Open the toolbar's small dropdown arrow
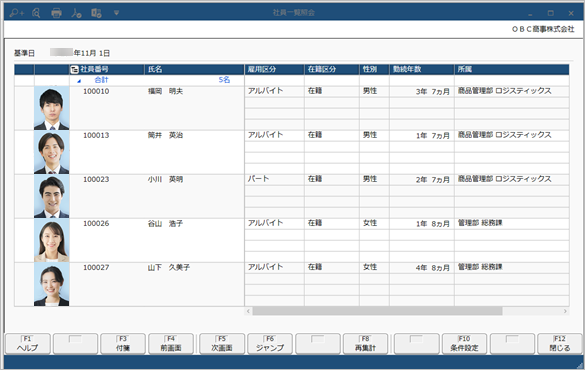This screenshot has height=370, width=585. point(116,13)
